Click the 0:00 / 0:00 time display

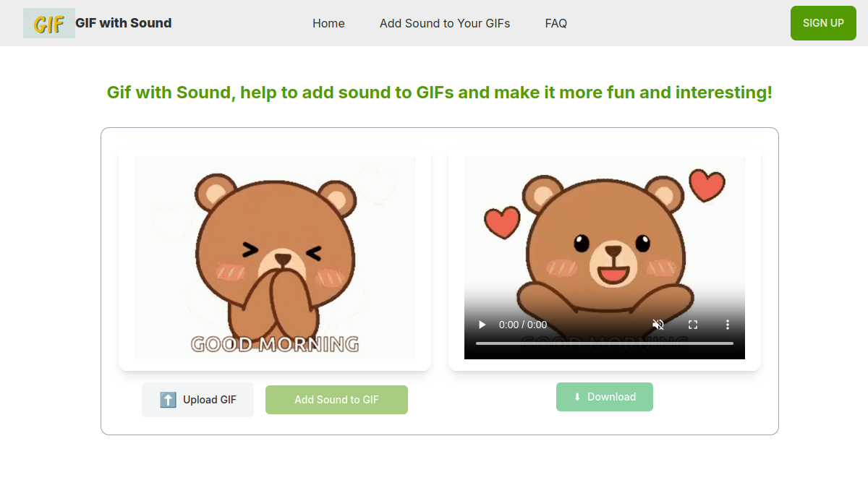(x=523, y=325)
